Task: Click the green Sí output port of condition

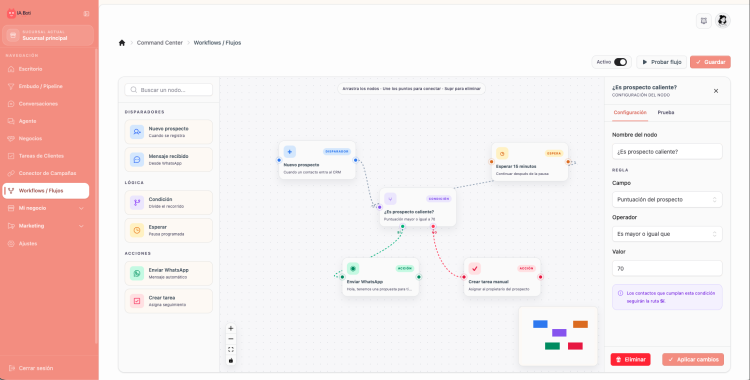Action: tap(402, 226)
